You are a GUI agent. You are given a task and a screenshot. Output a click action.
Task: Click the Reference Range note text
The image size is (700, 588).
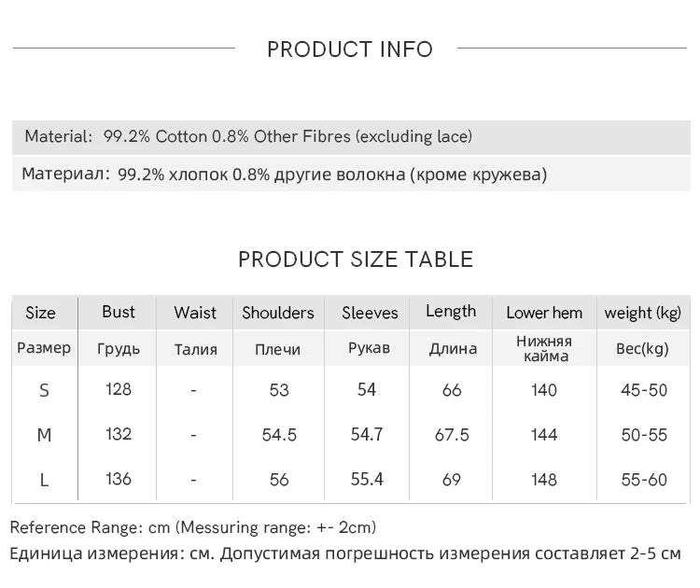tap(193, 527)
